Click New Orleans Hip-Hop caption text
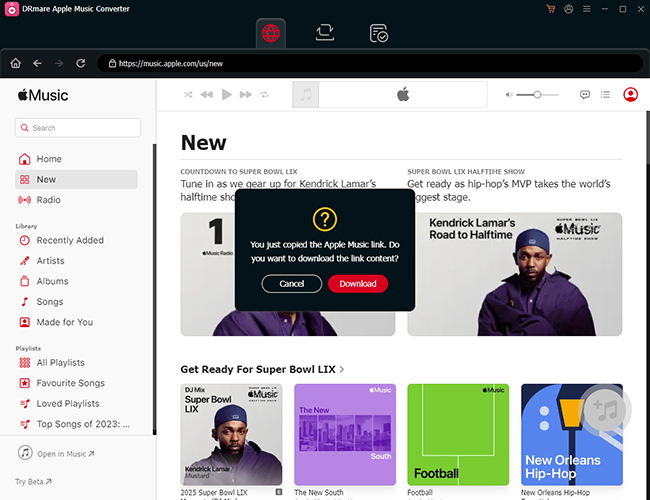 (x=555, y=492)
